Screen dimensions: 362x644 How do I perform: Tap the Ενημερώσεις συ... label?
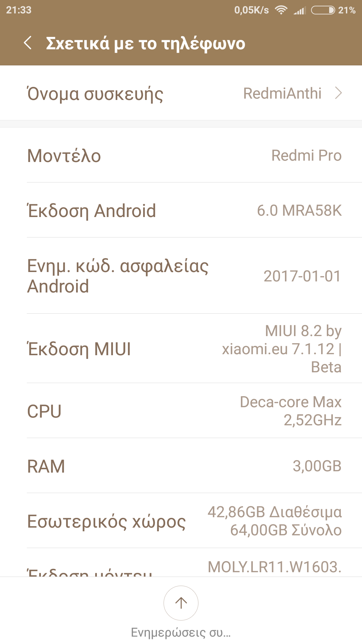coord(181,632)
